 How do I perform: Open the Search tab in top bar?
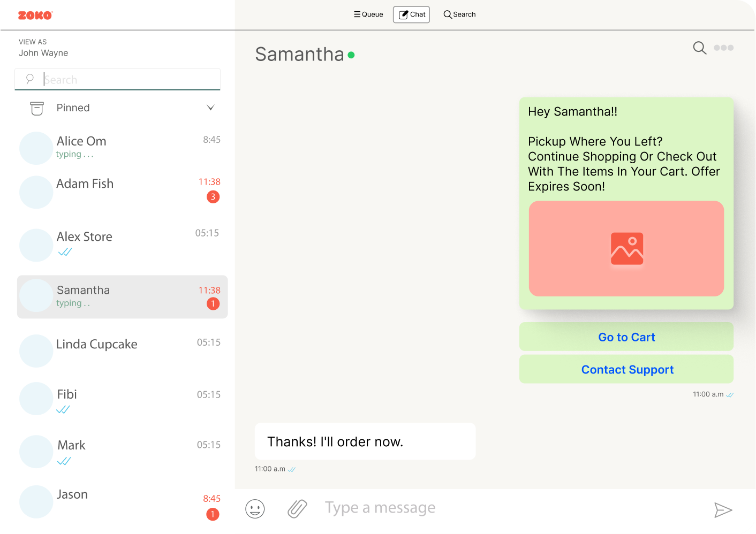click(x=459, y=14)
